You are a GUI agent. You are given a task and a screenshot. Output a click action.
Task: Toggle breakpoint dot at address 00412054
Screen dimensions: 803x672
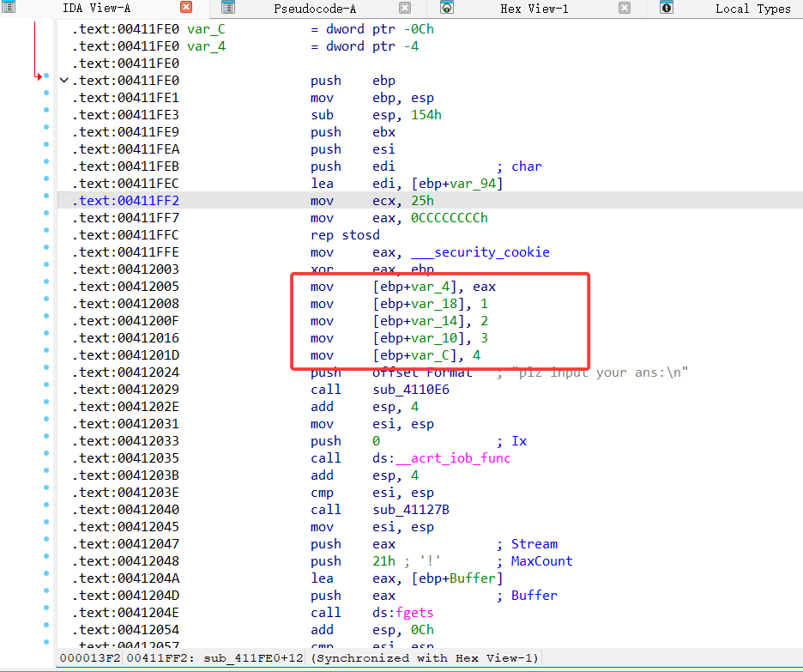click(46, 625)
